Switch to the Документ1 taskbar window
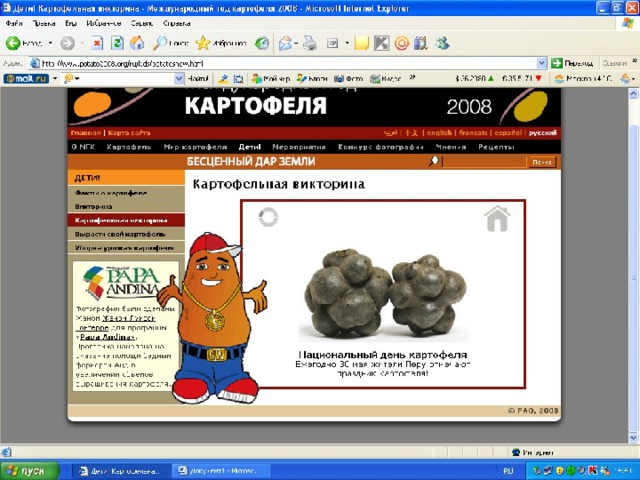 (x=221, y=471)
